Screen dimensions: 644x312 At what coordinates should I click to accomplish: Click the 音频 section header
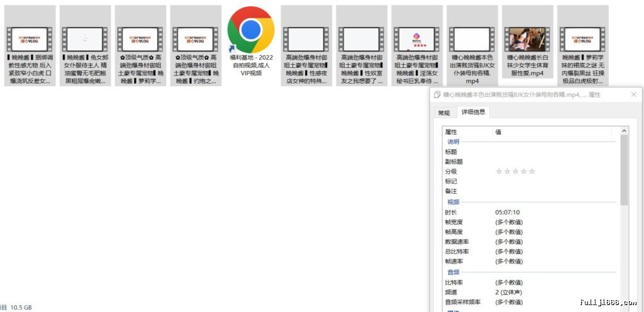point(453,272)
